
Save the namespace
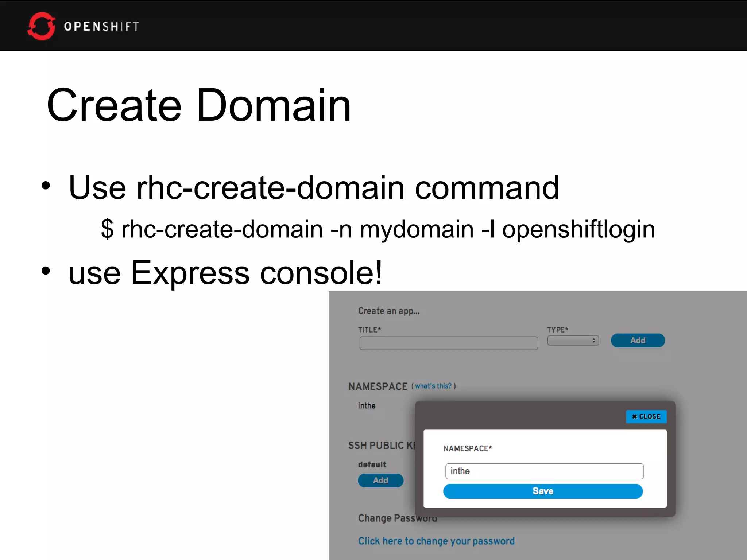click(543, 491)
